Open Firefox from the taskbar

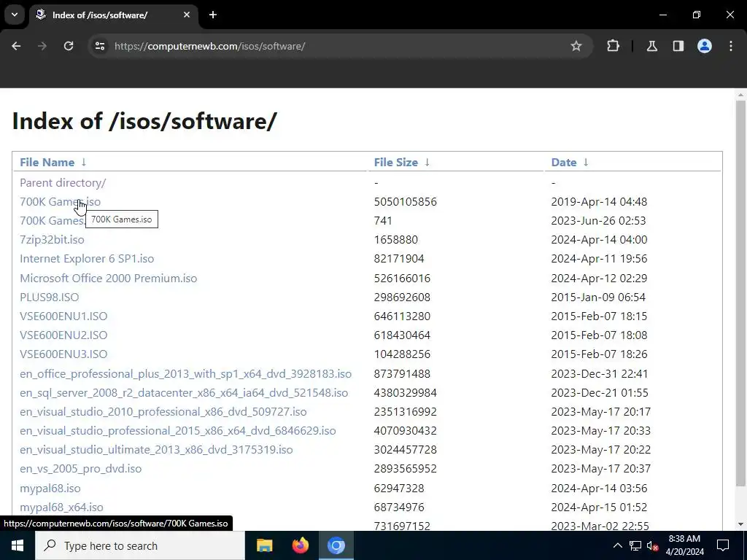300,545
